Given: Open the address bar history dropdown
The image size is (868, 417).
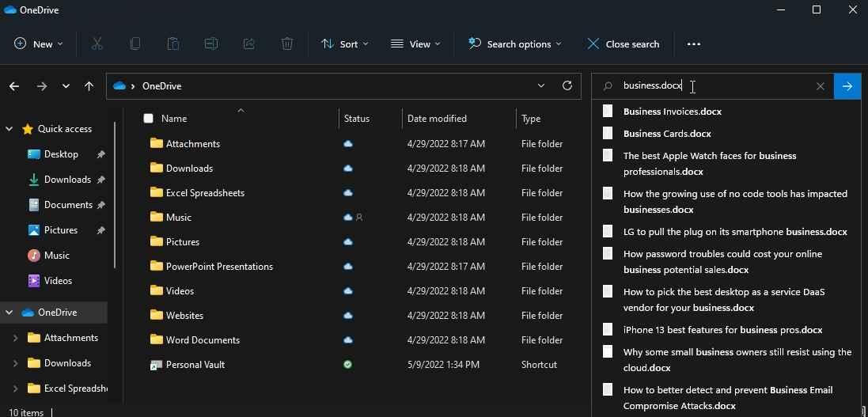Looking at the screenshot, I should (541, 85).
